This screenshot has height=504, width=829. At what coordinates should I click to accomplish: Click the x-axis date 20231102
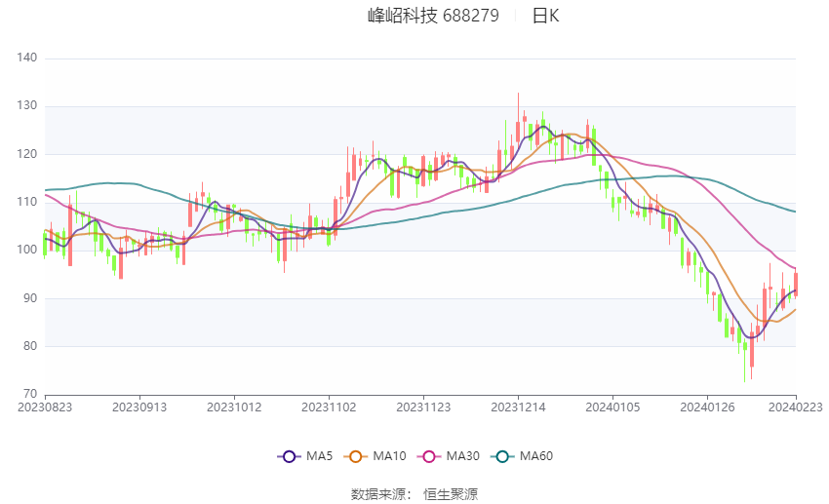tap(329, 407)
